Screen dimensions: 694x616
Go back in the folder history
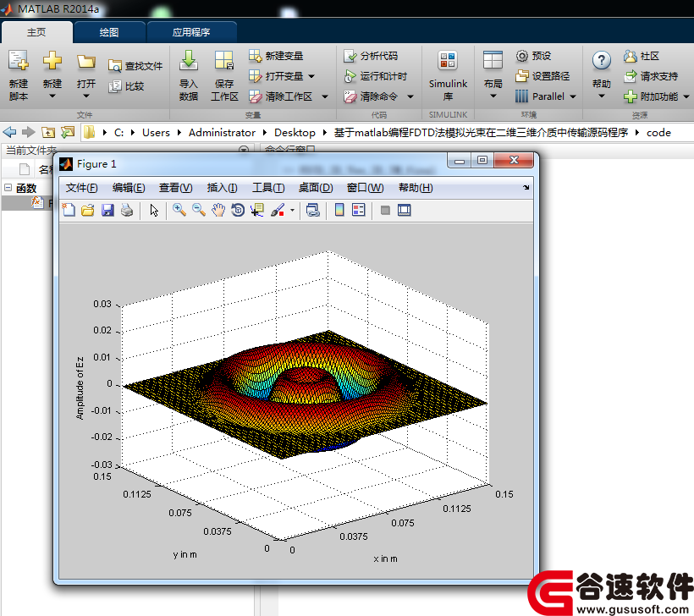pyautogui.click(x=9, y=132)
